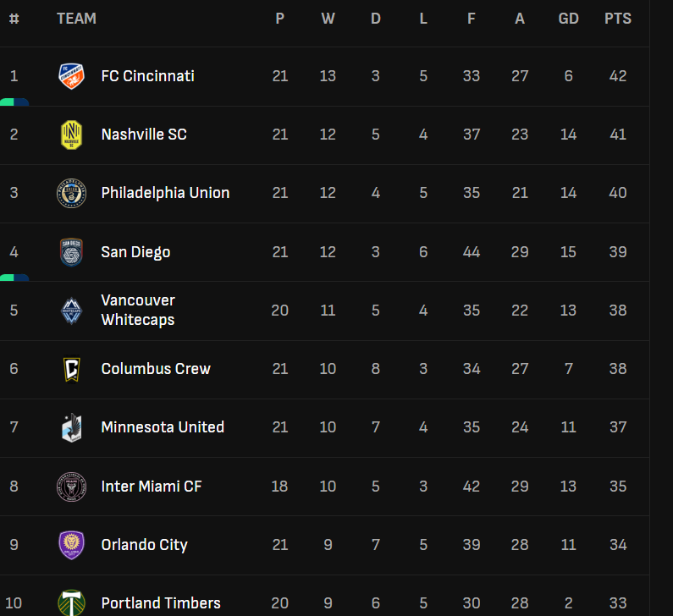Click the Inter Miami CF badge

point(71,487)
